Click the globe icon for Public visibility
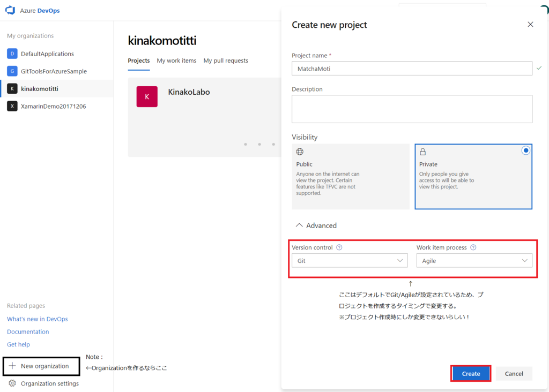549x392 pixels. point(300,152)
